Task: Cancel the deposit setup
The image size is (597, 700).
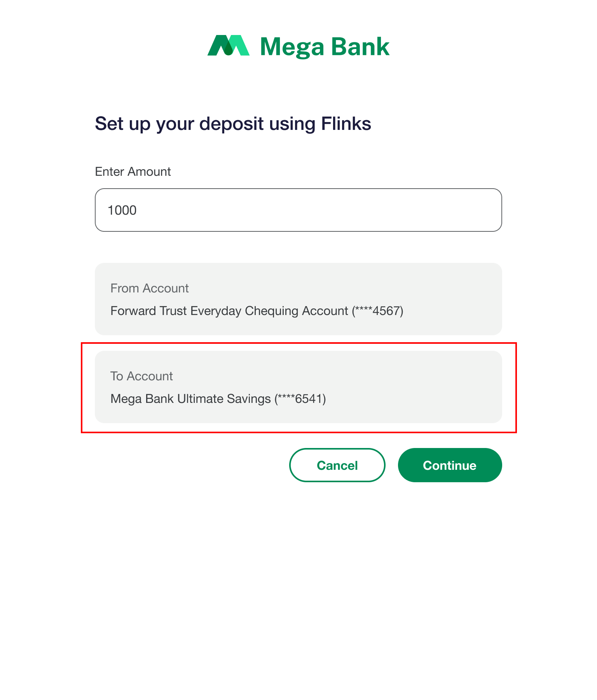Action: (337, 465)
